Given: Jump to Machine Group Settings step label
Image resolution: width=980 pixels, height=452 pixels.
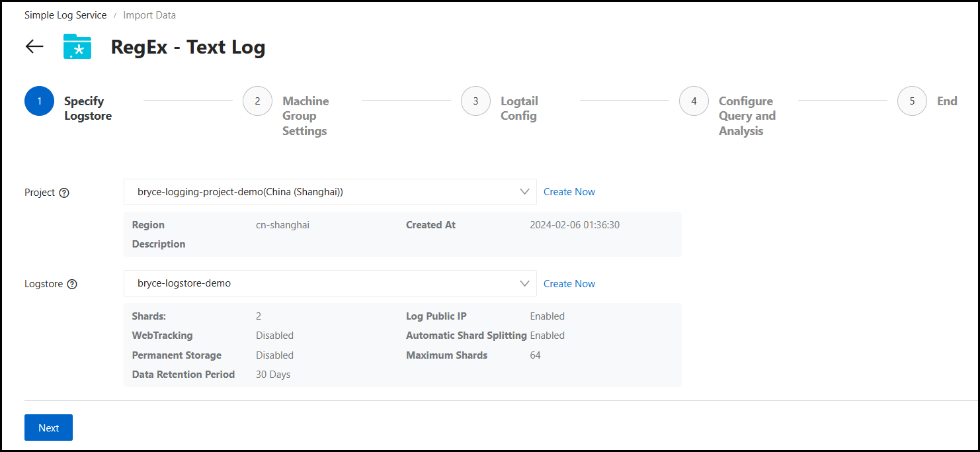Looking at the screenshot, I should click(305, 116).
